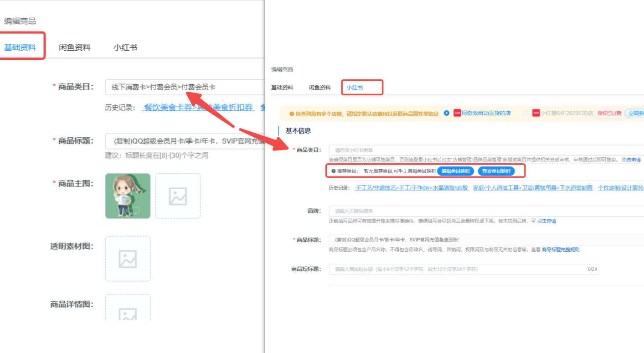Click the 品牌 keyword search field
644x353 pixels.
coord(486,211)
